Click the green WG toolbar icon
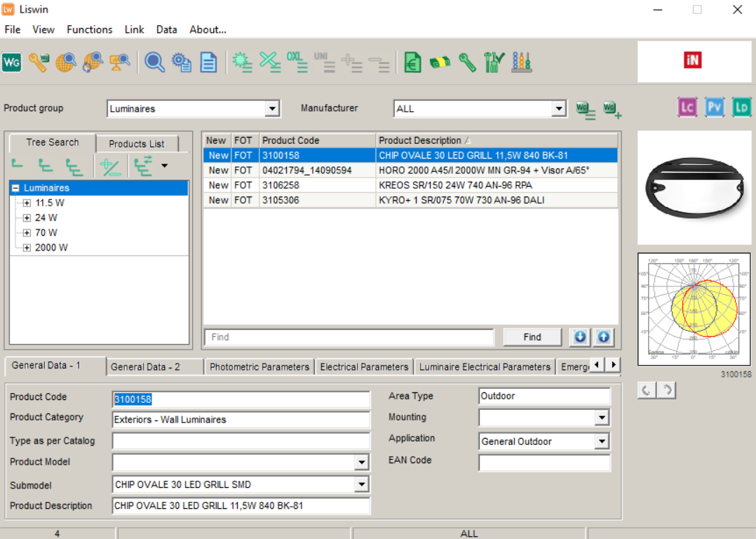Screen dimensions: 756x539 (11, 62)
